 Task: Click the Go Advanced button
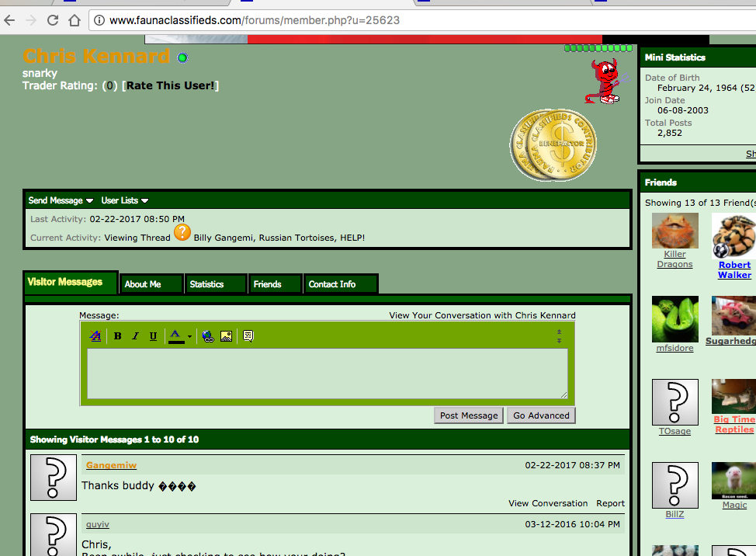click(x=541, y=415)
